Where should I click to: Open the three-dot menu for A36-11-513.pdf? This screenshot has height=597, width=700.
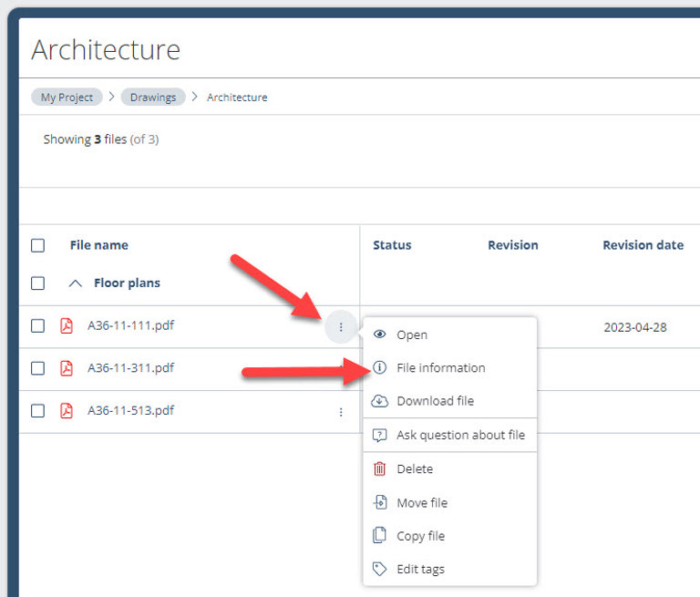[341, 412]
